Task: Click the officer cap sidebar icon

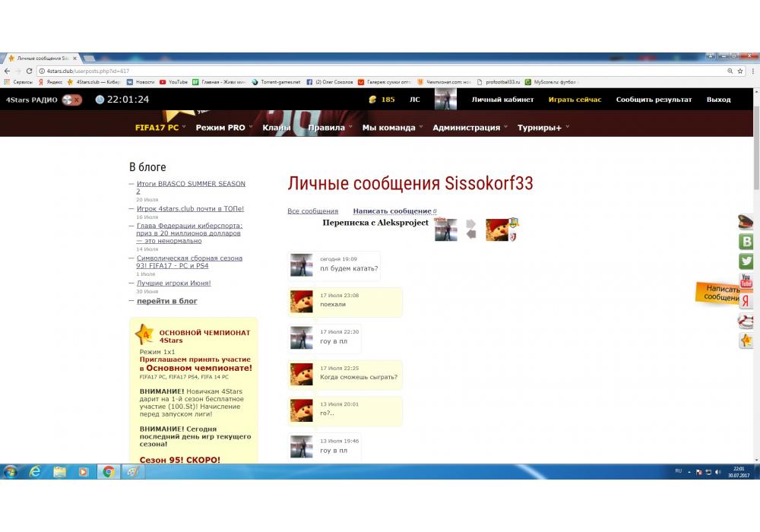Action: (746, 222)
